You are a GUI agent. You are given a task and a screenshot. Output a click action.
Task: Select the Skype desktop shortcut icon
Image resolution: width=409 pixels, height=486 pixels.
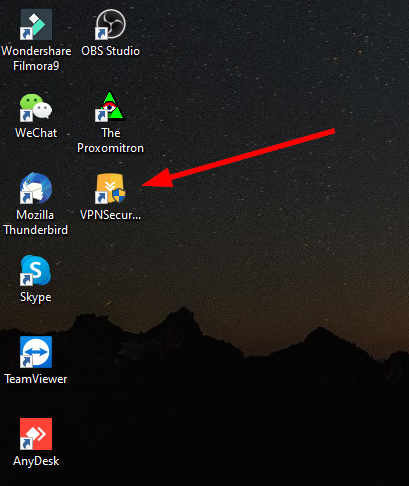(36, 270)
